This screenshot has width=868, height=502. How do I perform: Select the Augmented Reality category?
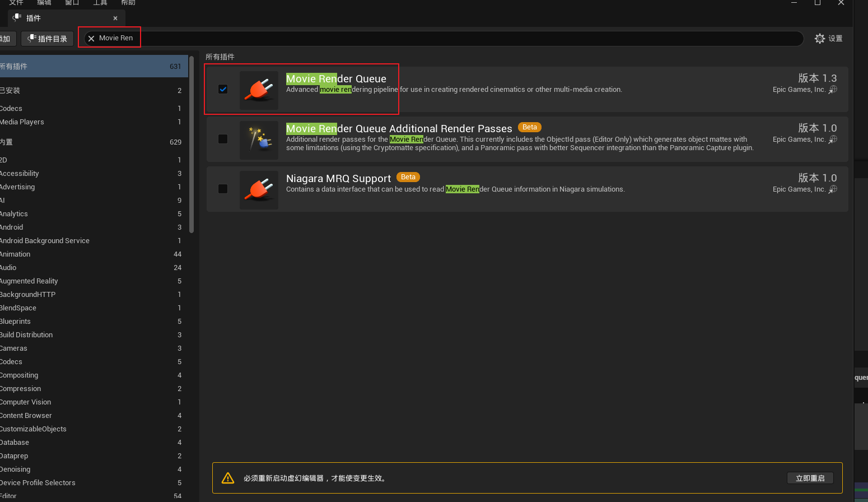tap(94, 281)
